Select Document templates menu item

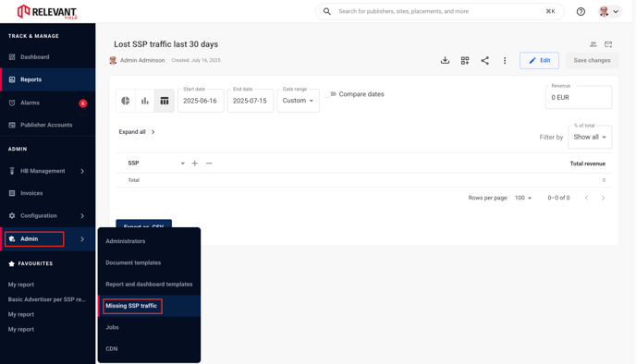click(x=133, y=262)
